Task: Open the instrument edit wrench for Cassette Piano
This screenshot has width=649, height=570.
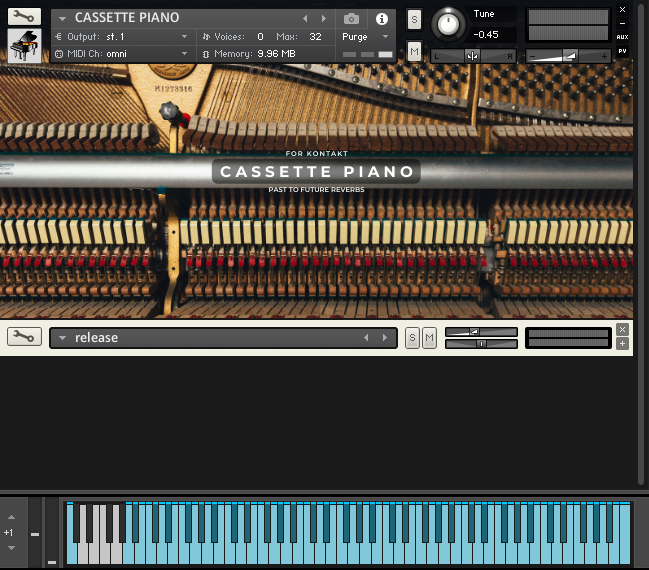Action: coord(24,17)
